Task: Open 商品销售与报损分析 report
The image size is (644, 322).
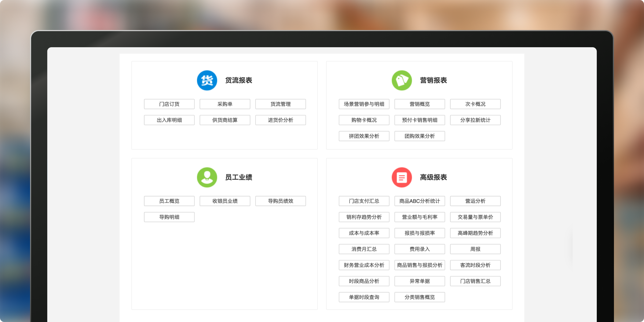Action: click(420, 265)
